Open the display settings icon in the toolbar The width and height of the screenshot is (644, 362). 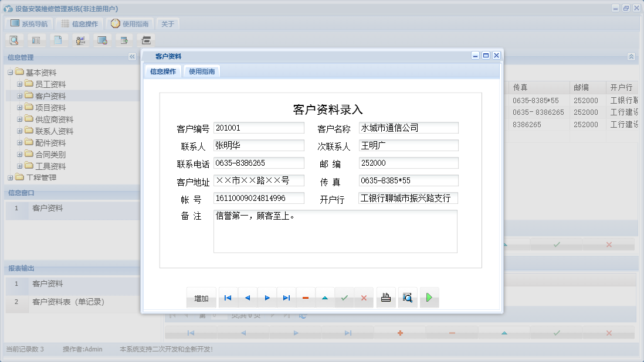tap(103, 40)
